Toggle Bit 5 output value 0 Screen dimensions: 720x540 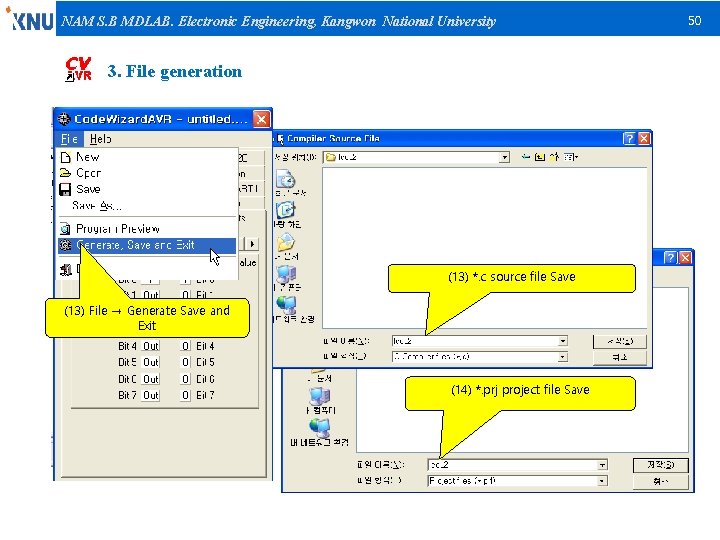pyautogui.click(x=185, y=362)
